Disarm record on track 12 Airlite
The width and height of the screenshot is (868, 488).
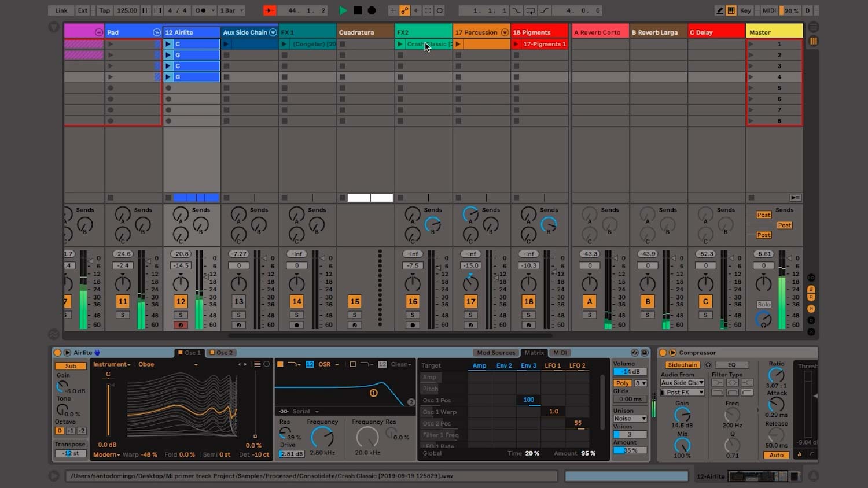coord(181,325)
